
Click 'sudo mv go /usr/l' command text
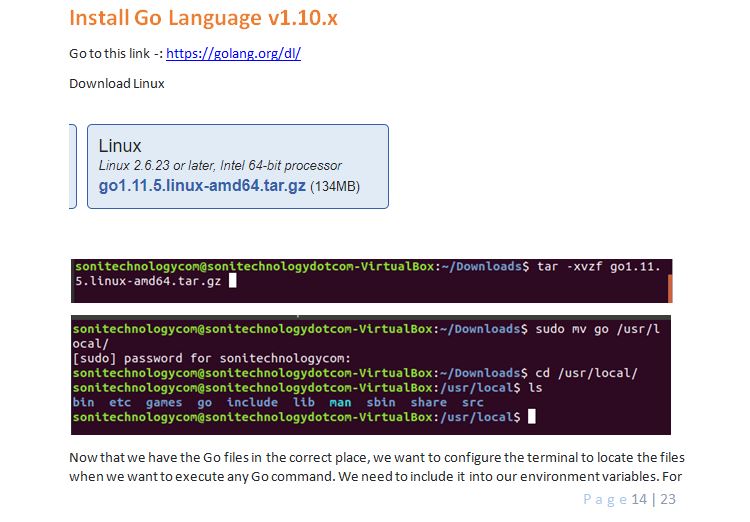click(597, 329)
